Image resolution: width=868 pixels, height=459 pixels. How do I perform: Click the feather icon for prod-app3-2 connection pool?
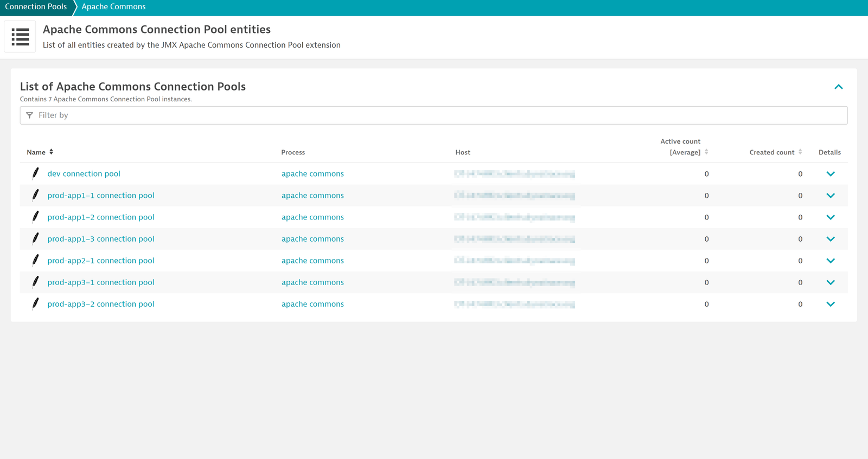coord(35,303)
